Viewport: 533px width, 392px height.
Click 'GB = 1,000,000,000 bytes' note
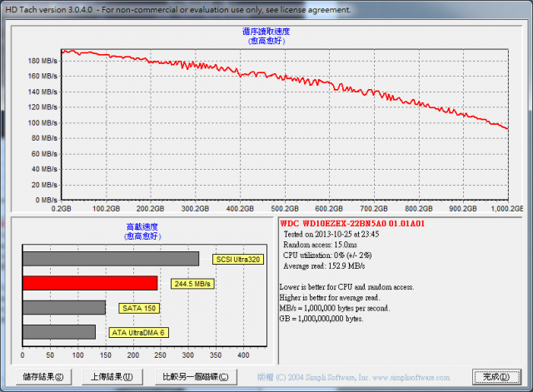(321, 319)
